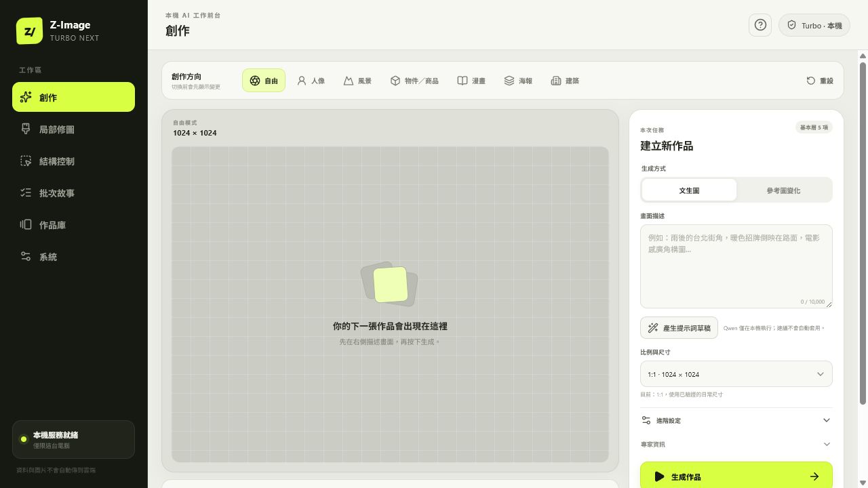
Task: Click the 基本層 5 項 badge
Action: (x=814, y=127)
